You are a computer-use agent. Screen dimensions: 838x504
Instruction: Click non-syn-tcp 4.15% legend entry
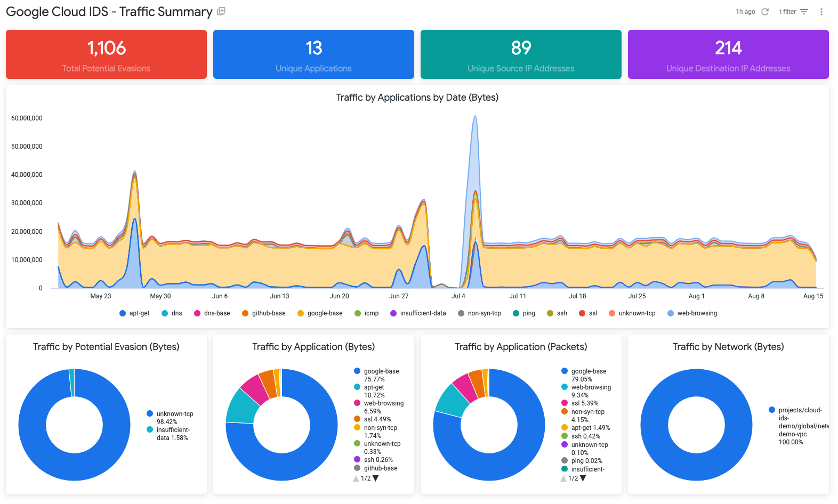(583, 416)
